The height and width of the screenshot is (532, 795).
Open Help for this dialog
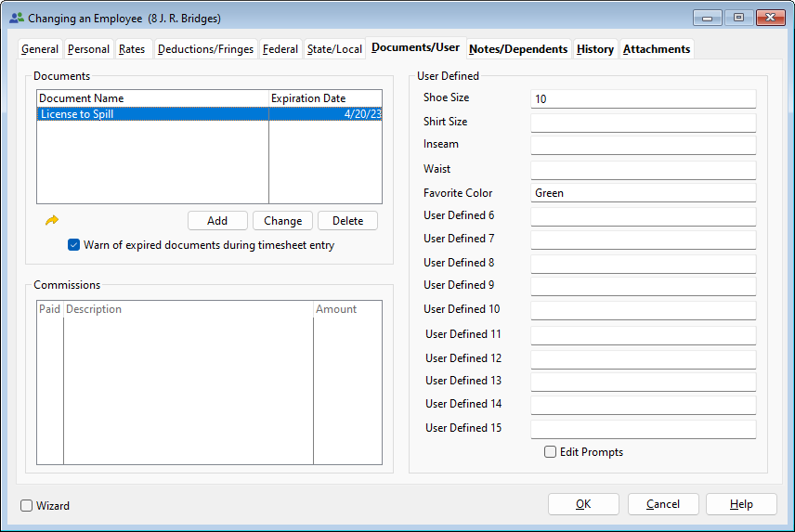click(741, 504)
